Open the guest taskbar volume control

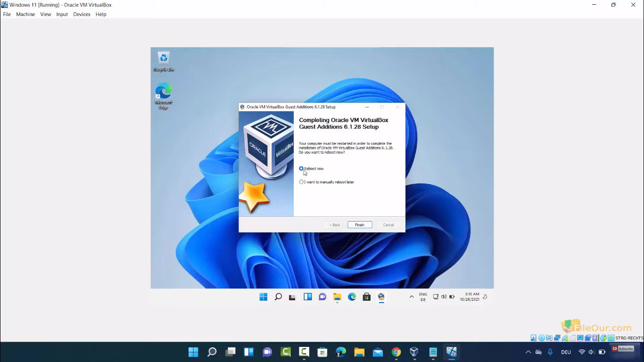coord(444,297)
